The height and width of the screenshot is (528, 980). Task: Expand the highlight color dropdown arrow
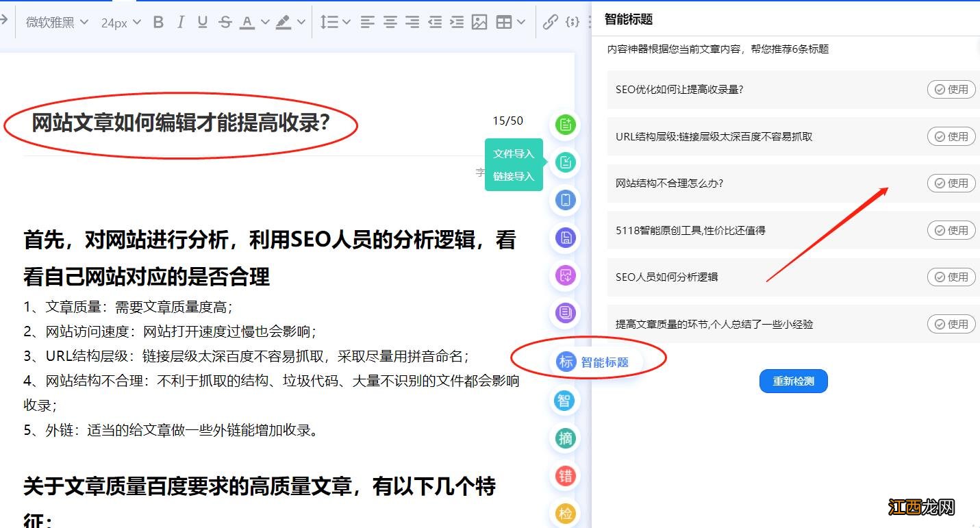(301, 22)
